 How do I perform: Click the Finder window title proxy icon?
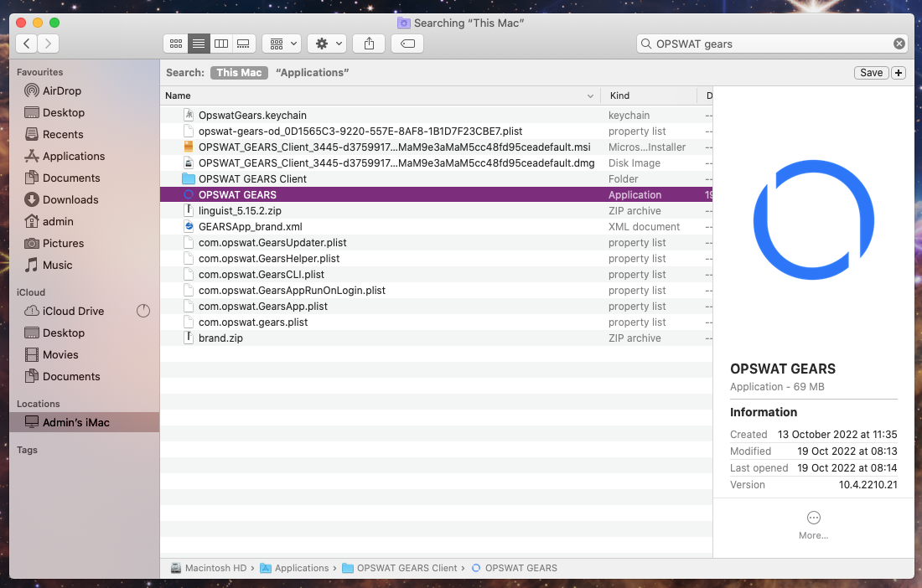pos(403,23)
